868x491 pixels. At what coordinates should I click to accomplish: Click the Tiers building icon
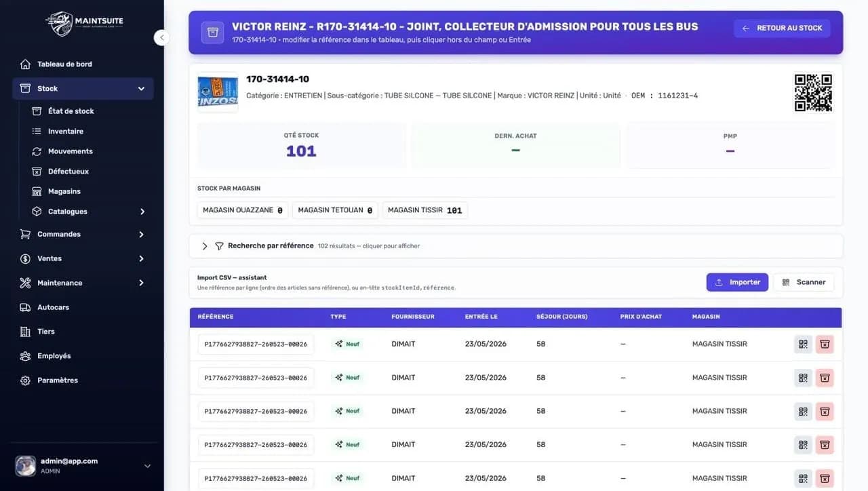25,332
